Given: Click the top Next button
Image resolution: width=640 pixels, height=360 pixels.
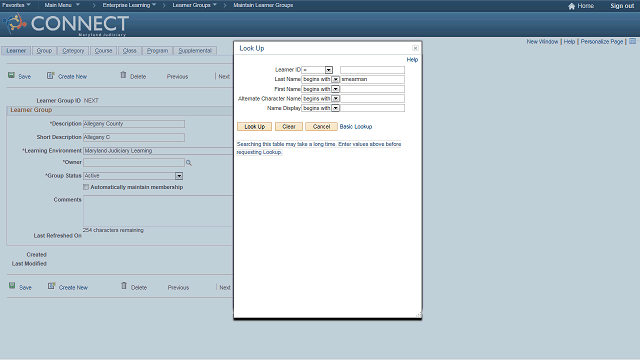Looking at the screenshot, I should pos(224,76).
